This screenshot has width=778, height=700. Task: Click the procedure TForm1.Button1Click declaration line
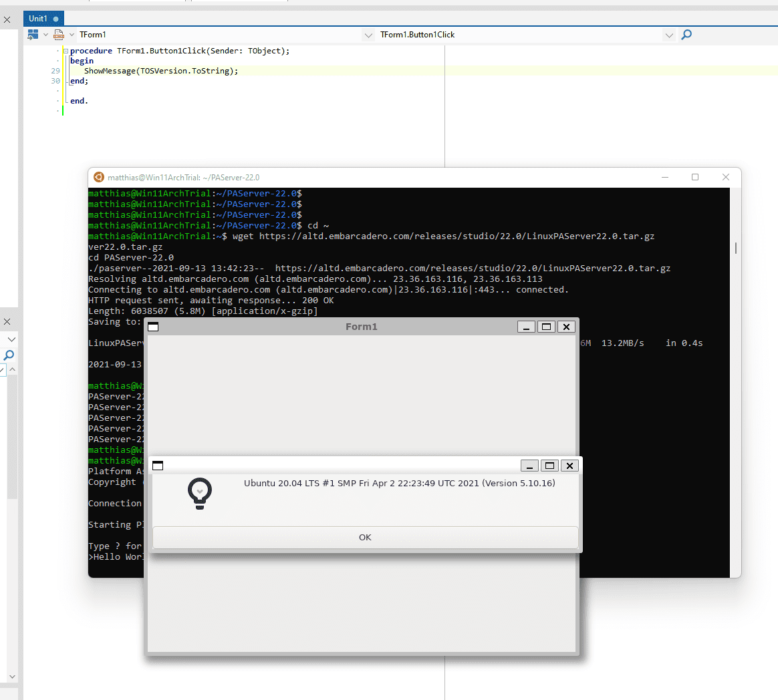[x=180, y=51]
